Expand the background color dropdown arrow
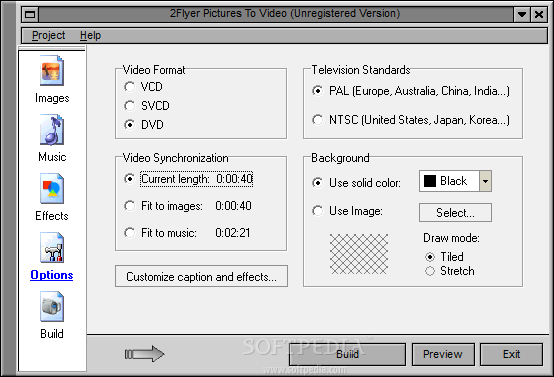The width and height of the screenshot is (554, 377). pos(485,181)
